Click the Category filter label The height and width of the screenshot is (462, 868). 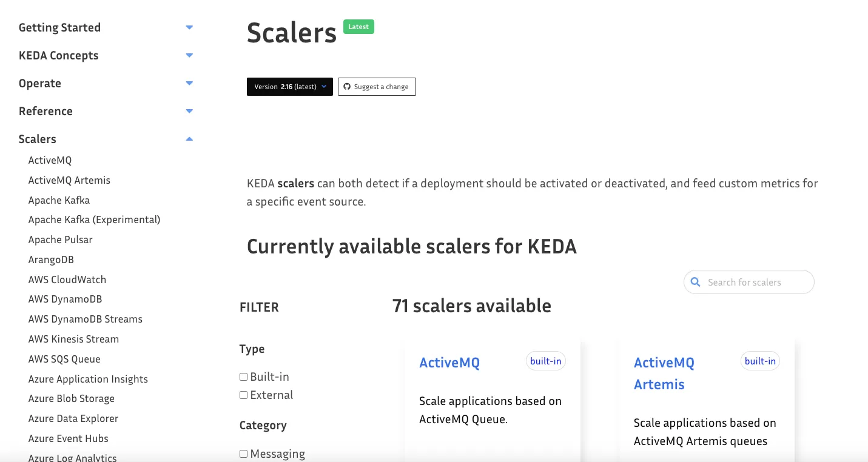(263, 426)
